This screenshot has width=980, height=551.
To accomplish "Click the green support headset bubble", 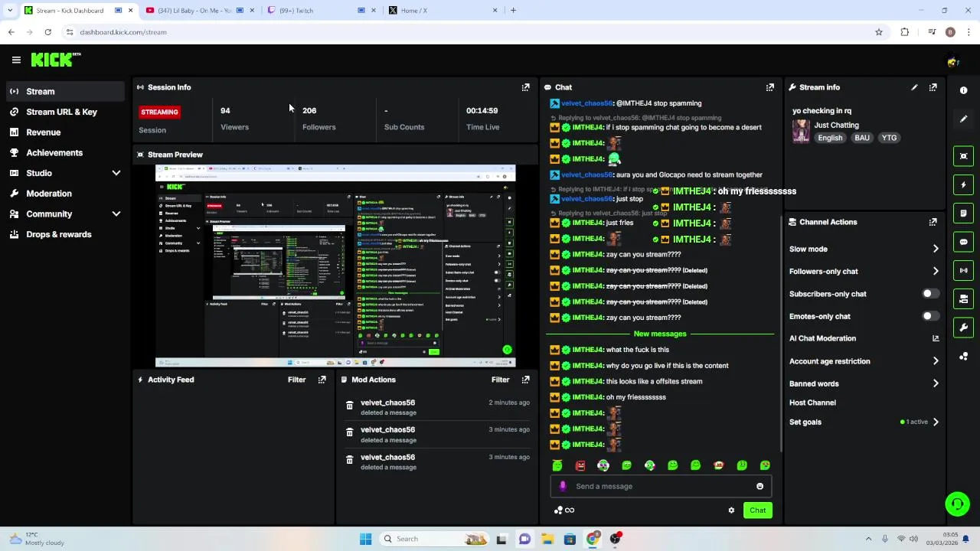I will [957, 504].
